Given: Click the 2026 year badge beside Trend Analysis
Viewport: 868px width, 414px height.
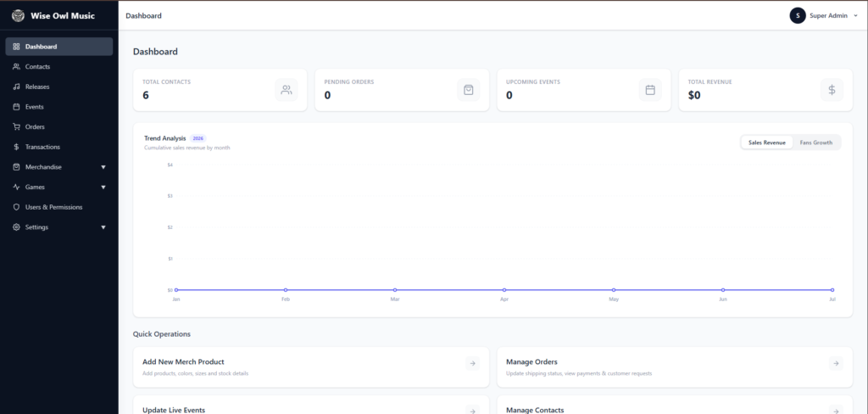Looking at the screenshot, I should click(x=198, y=138).
